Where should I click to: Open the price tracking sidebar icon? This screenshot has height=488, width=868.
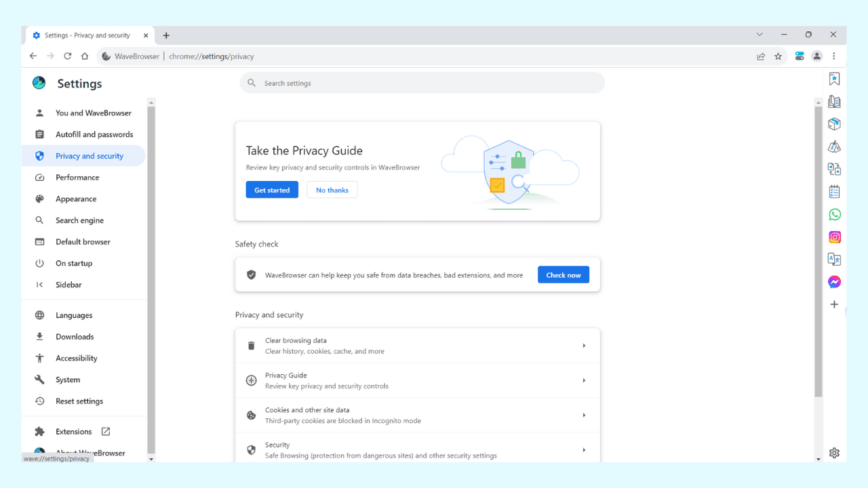(x=834, y=146)
